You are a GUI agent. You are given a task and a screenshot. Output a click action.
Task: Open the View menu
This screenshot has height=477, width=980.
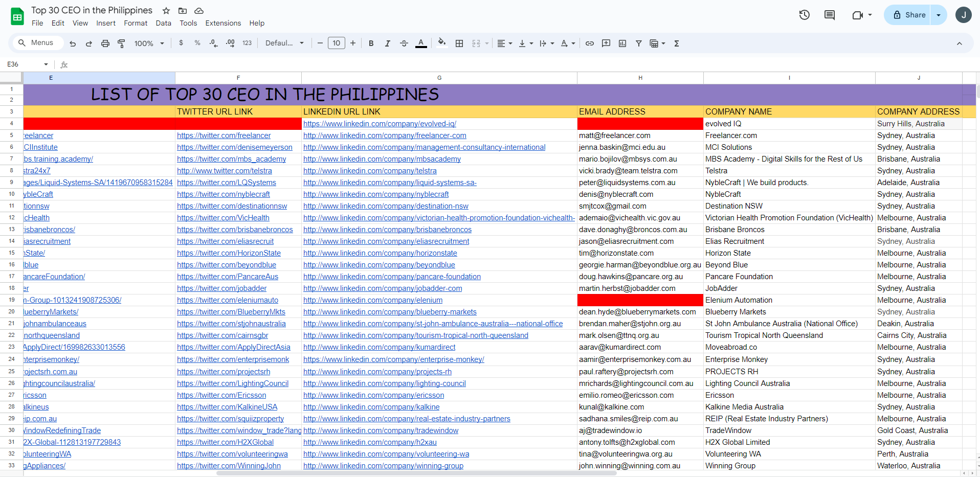(80, 23)
